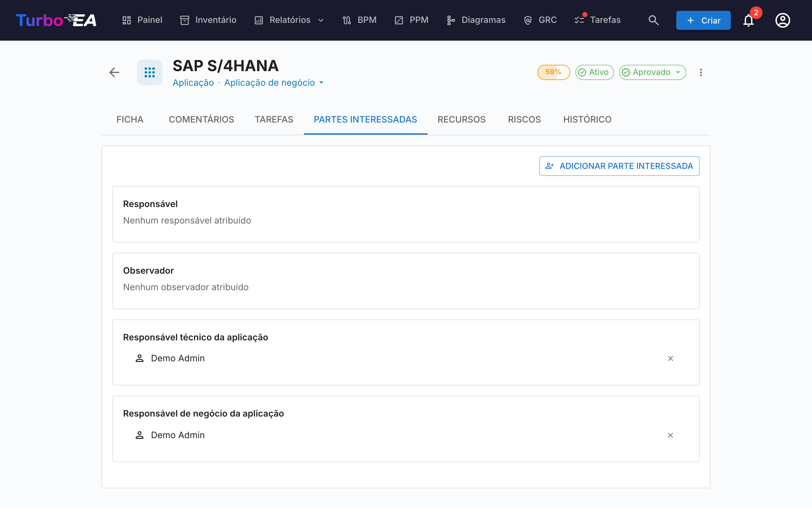Screen dimensions: 812x508
Task: Go to PPM in the top navigation
Action: (x=411, y=20)
